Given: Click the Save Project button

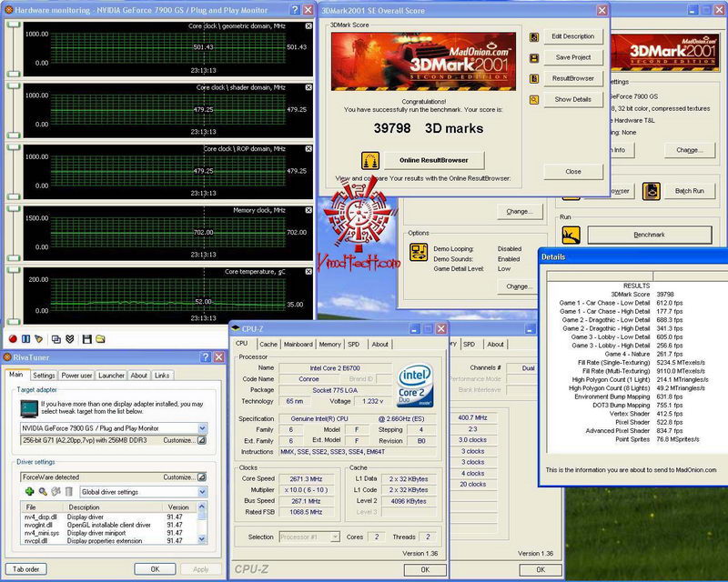Looking at the screenshot, I should (573, 57).
